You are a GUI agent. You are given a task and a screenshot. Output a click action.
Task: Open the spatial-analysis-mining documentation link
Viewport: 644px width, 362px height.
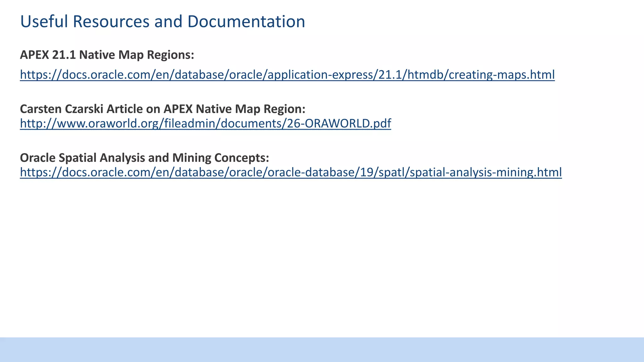[291, 172]
